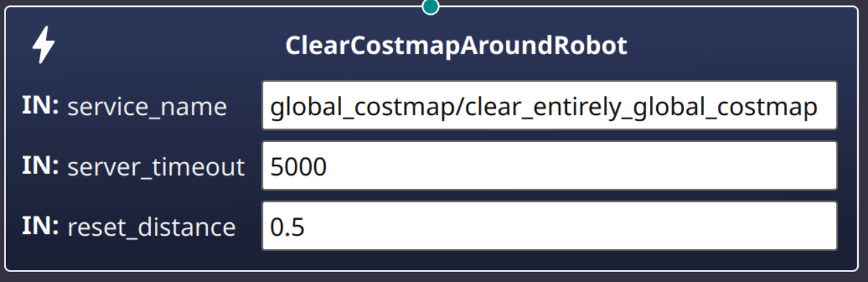This screenshot has width=868, height=282.
Task: Select the ClearCostmapAroundRobot node title
Action: 456,46
